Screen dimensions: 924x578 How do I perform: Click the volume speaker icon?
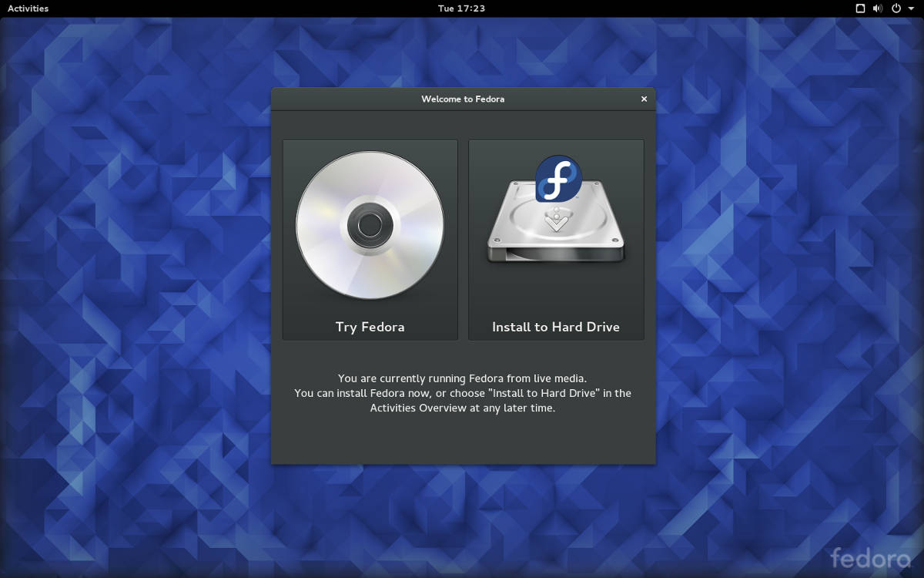click(878, 8)
